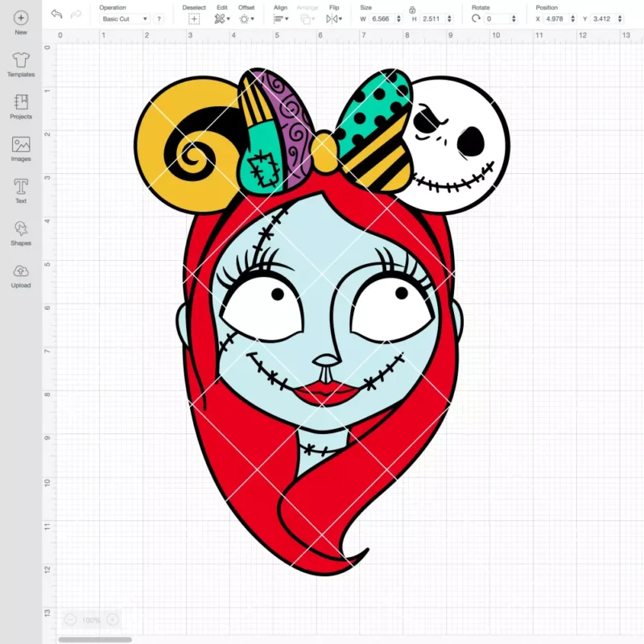Image resolution: width=644 pixels, height=644 pixels.
Task: Open the Offset tool
Action: 246,19
